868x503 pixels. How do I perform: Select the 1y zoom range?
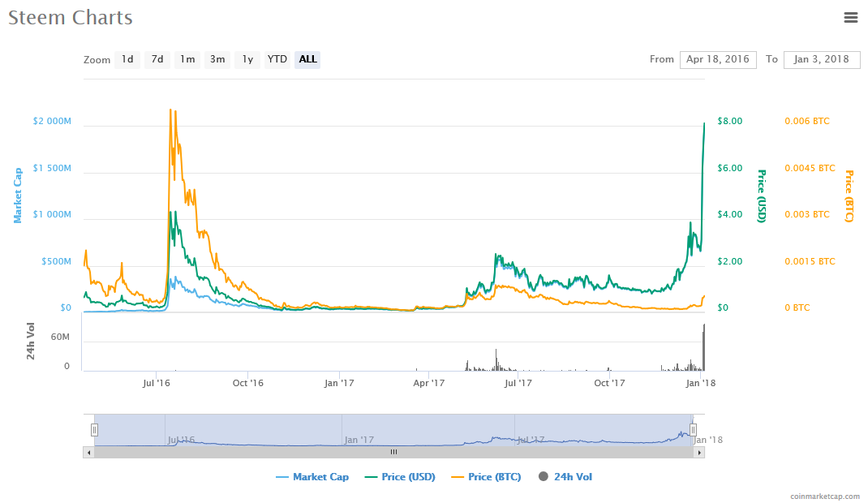point(247,59)
